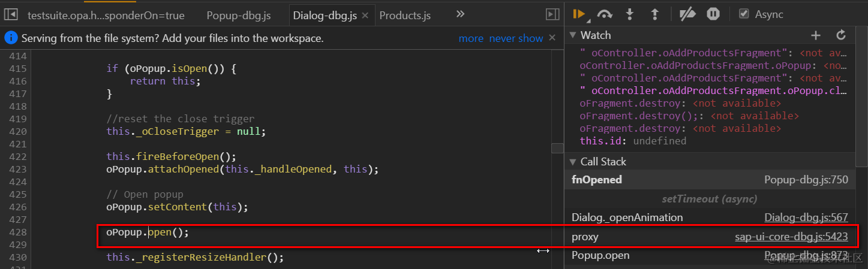Hide the debugger sidebar pane

pos(552,14)
